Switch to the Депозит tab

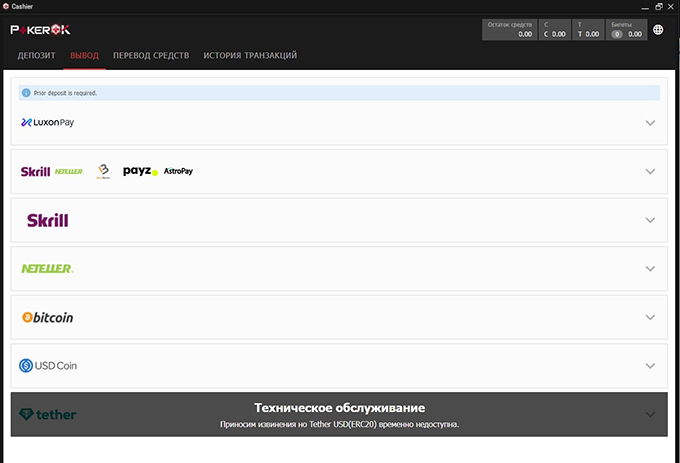[x=36, y=55]
